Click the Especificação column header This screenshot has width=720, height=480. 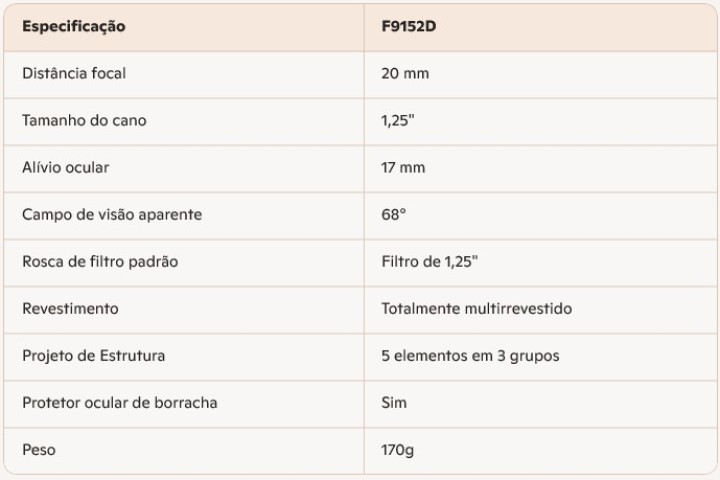[74, 27]
